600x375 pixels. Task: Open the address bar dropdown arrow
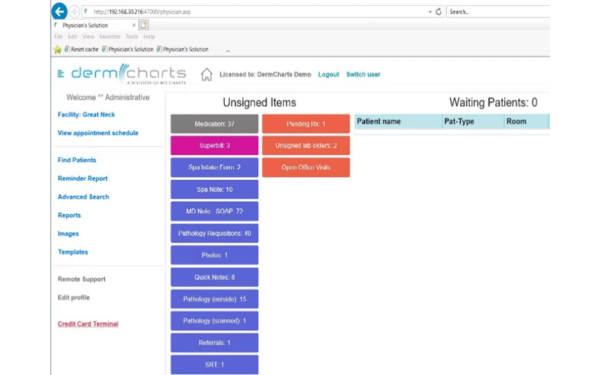tap(430, 12)
